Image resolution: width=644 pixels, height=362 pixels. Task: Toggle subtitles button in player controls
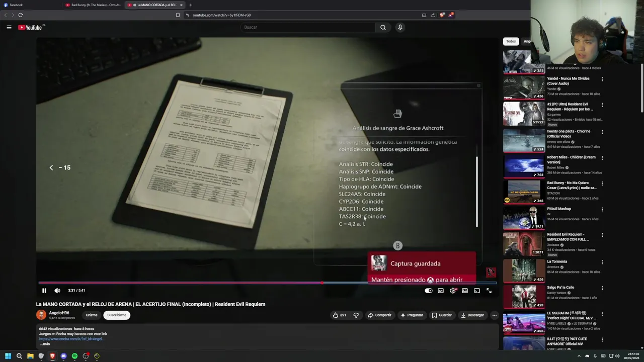[441, 291]
